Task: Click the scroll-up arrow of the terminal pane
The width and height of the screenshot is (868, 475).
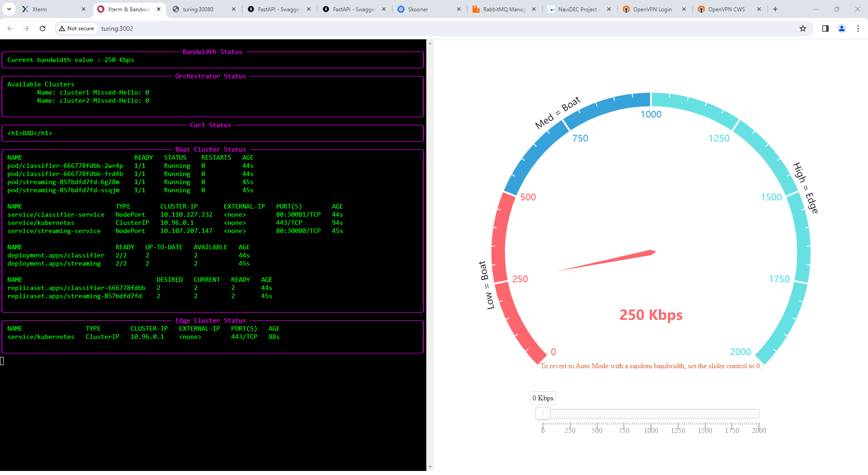Action: tap(430, 43)
